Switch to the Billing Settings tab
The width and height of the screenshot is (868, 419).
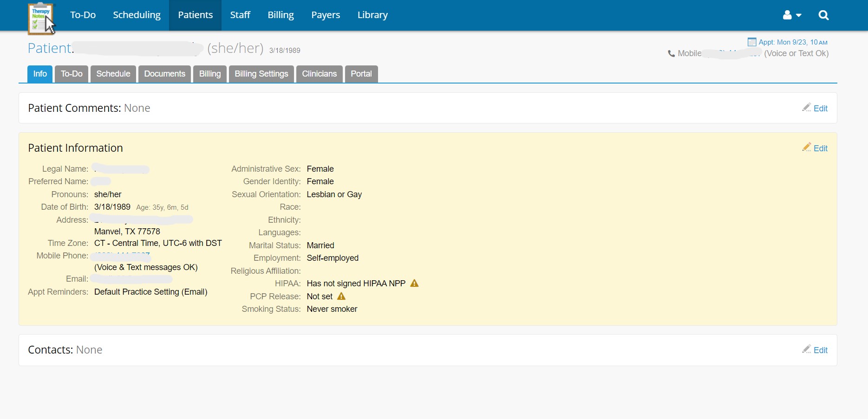click(261, 74)
